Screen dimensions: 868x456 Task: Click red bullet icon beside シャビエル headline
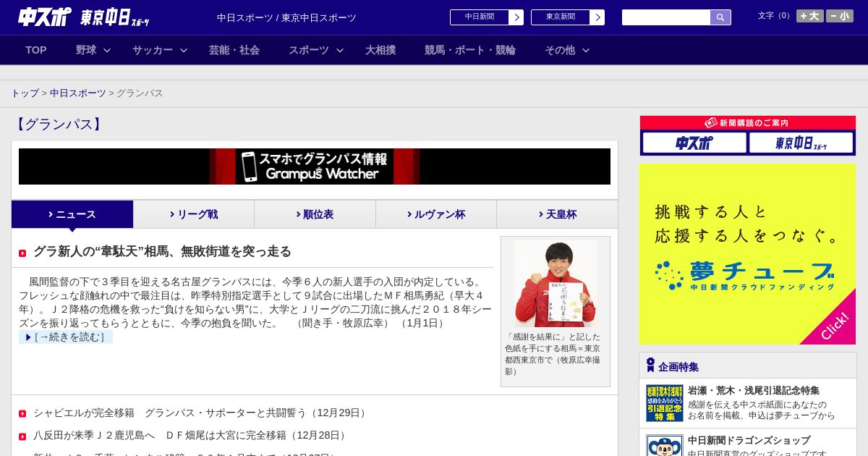22,413
